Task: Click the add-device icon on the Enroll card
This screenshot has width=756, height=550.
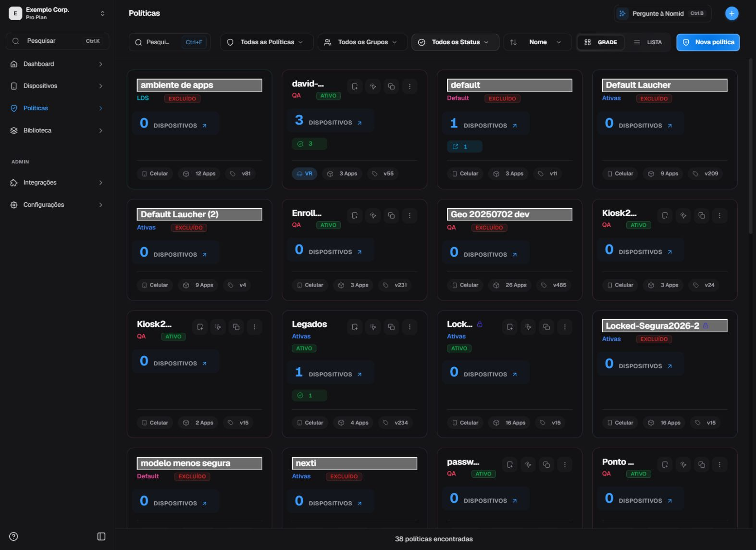Action: (355, 215)
